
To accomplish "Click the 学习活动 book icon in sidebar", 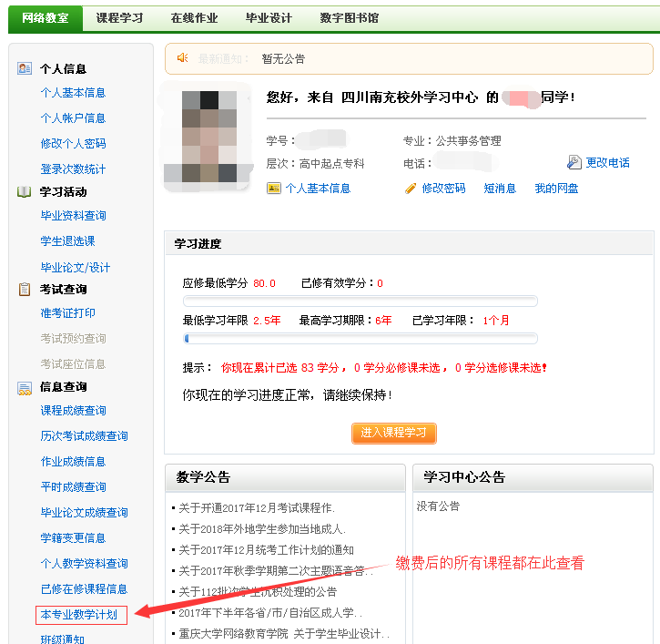I will [x=25, y=192].
